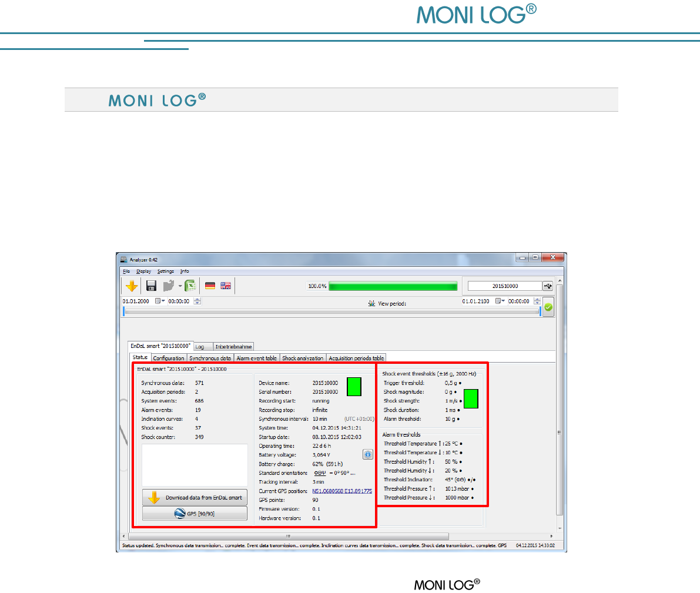This screenshot has width=700, height=593.
Task: Switch to the Inbetriebnahme tab
Action: point(233,347)
